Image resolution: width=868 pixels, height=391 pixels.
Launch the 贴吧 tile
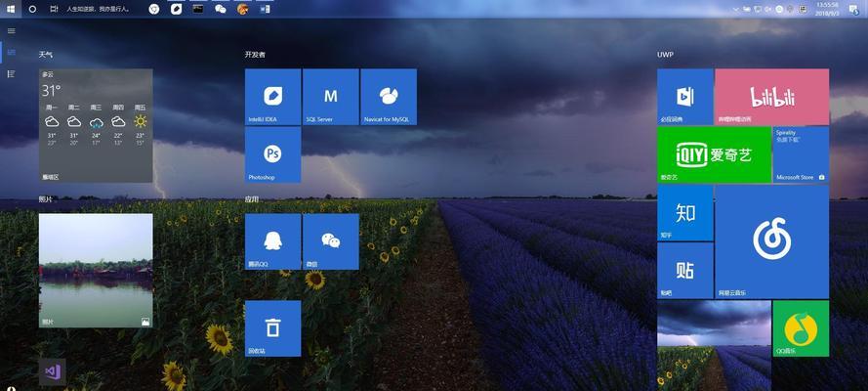coord(685,270)
